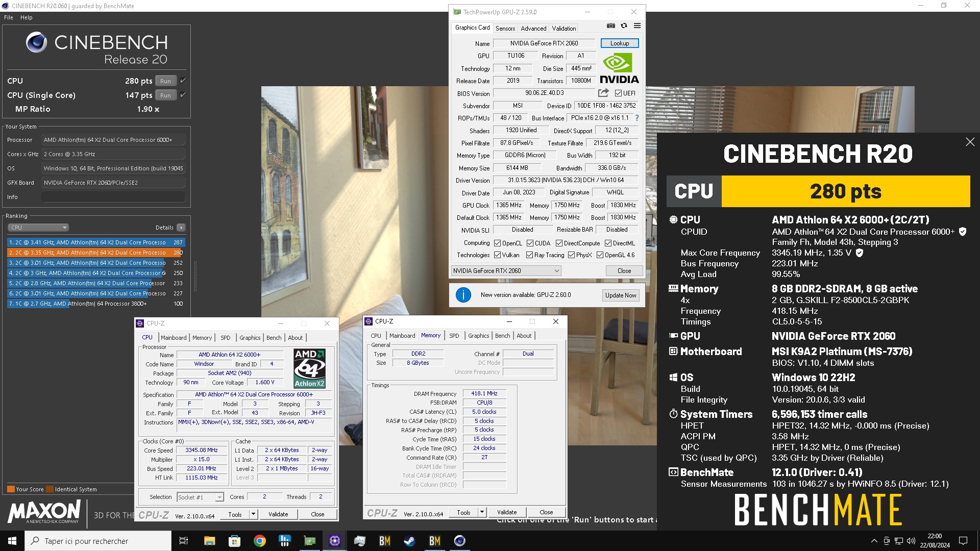Open the Mainboard tab in the CPU-Z CPU window
Image resolution: width=980 pixels, height=551 pixels.
point(174,338)
